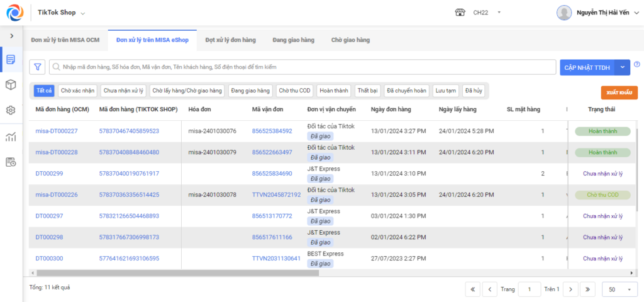
Task: Open the TikTok Shop channel dropdown
Action: point(62,13)
